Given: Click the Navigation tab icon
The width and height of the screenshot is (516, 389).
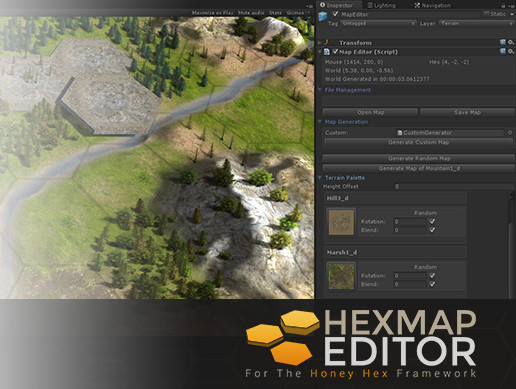Looking at the screenshot, I should 417,5.
